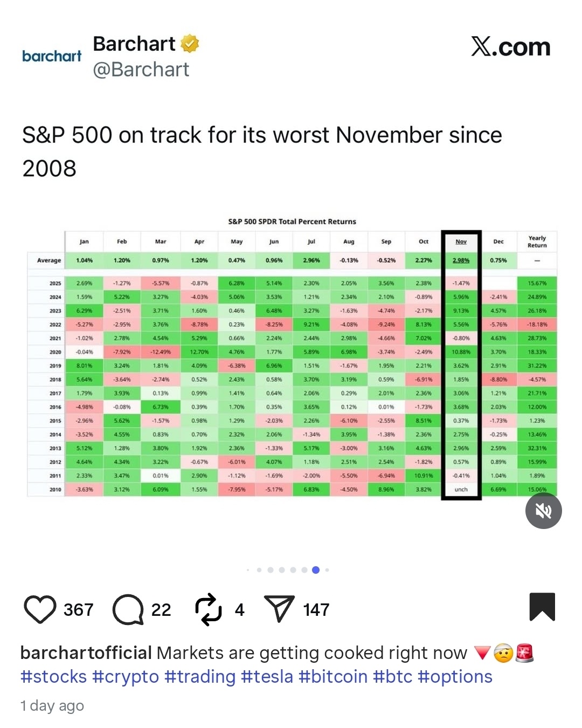Image resolution: width=582 pixels, height=728 pixels.
Task: Open the barchartofficial username in caption
Action: (86, 653)
